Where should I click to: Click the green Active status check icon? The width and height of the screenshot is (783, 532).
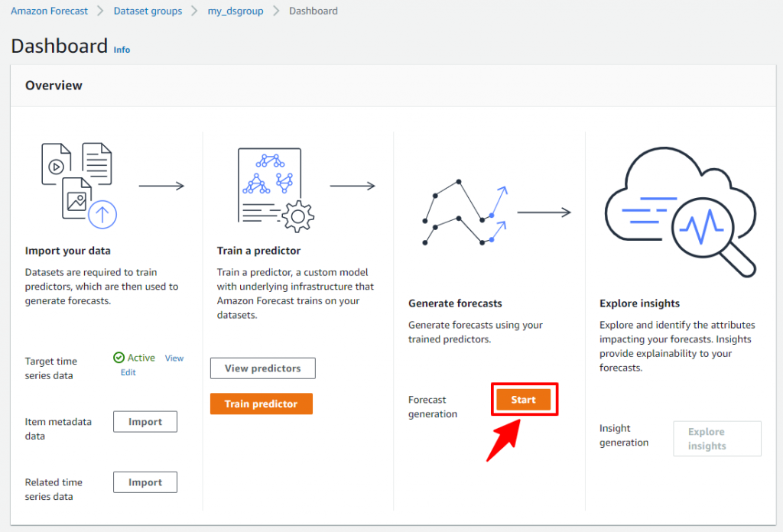coord(119,357)
